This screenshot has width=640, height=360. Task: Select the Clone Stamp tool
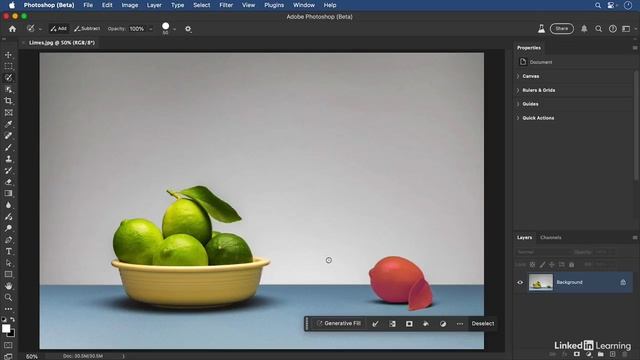click(x=8, y=159)
